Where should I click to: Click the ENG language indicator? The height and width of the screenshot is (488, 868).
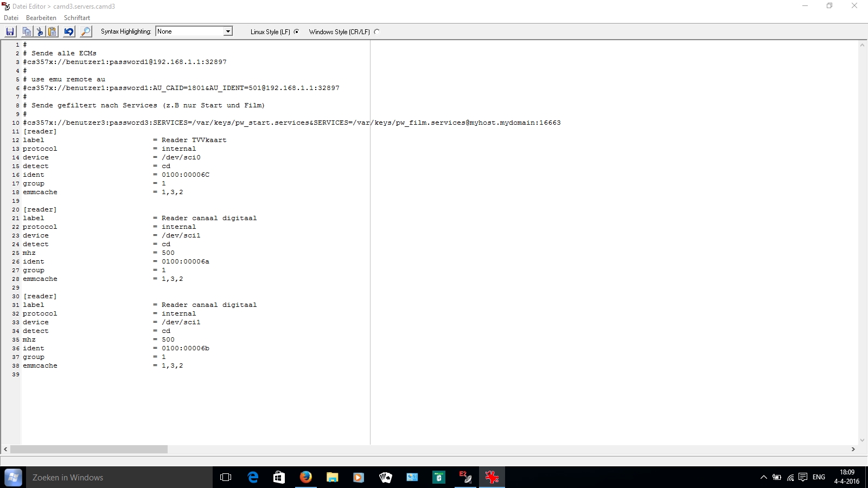click(x=819, y=477)
